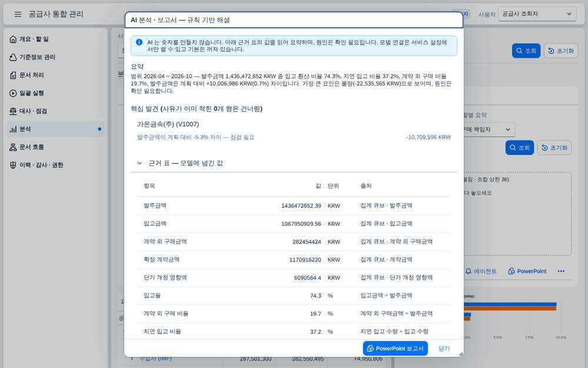Click the 문서 흐름 hierarchy icon
The width and height of the screenshot is (588, 368).
[13, 147]
